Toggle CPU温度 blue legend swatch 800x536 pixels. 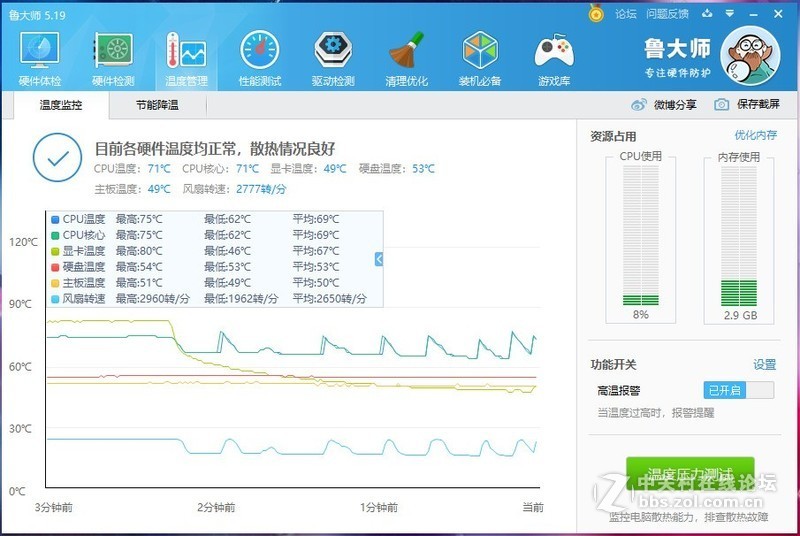tap(55, 220)
